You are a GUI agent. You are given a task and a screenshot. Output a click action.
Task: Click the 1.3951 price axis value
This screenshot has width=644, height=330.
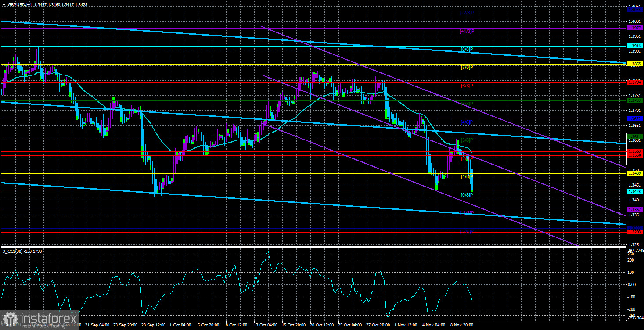[x=635, y=36]
